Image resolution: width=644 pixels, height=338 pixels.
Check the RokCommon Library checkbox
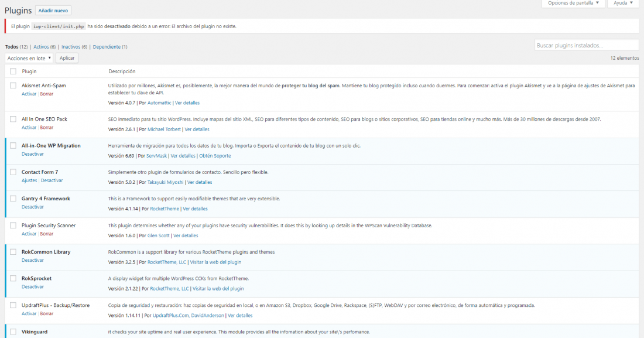pyautogui.click(x=13, y=252)
